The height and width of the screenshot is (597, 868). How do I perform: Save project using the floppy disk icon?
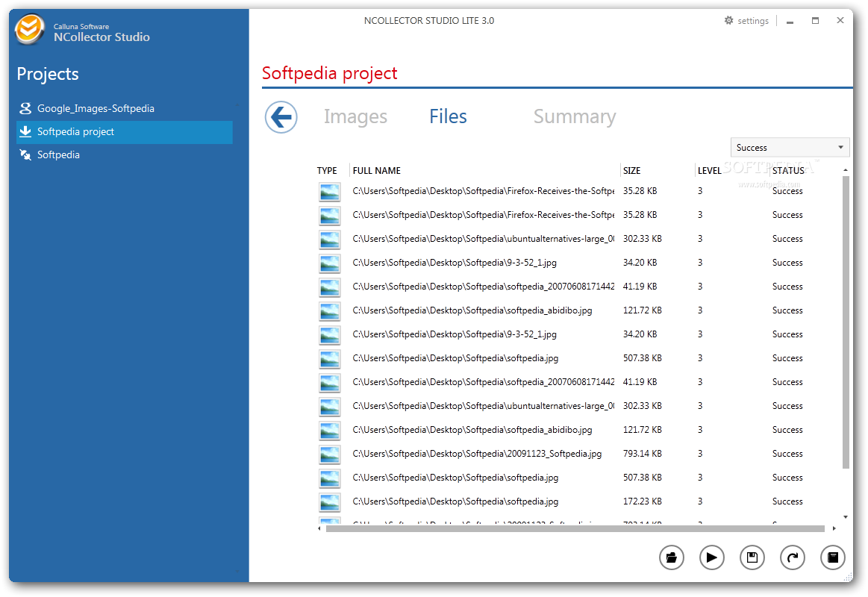coord(752,557)
